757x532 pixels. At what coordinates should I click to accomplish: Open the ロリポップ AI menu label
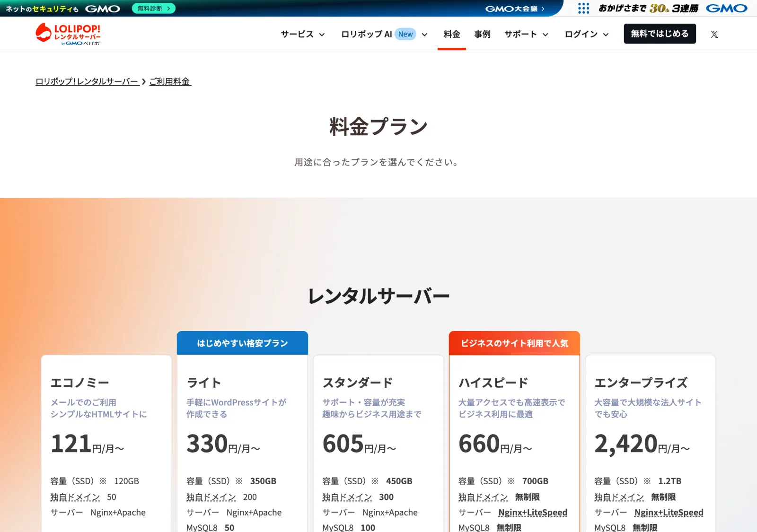pyautogui.click(x=366, y=34)
